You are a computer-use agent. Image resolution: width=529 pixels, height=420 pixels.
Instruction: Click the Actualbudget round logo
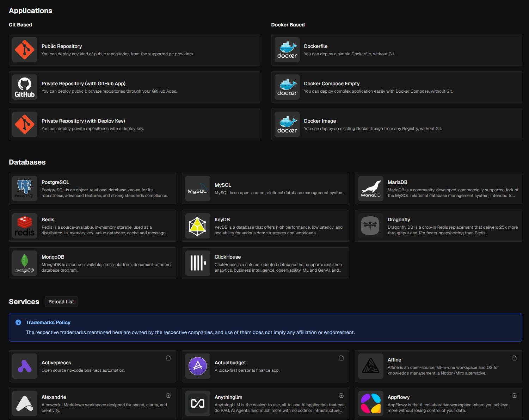point(198,366)
